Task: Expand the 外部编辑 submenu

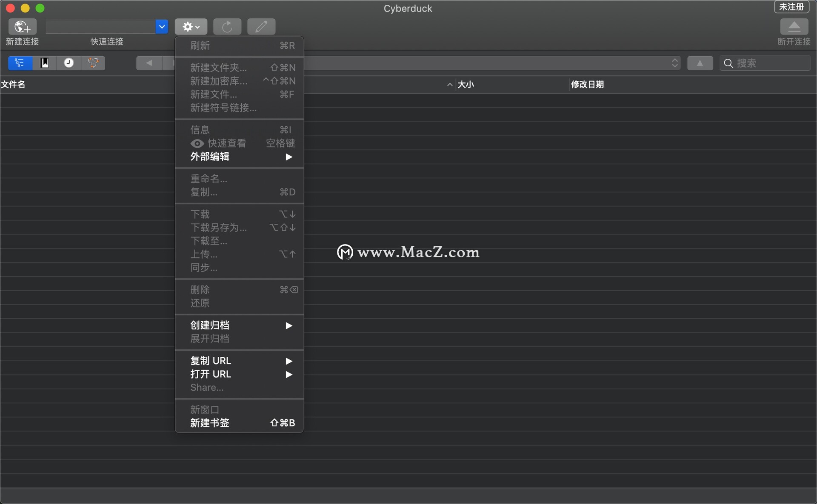Action: pyautogui.click(x=239, y=157)
